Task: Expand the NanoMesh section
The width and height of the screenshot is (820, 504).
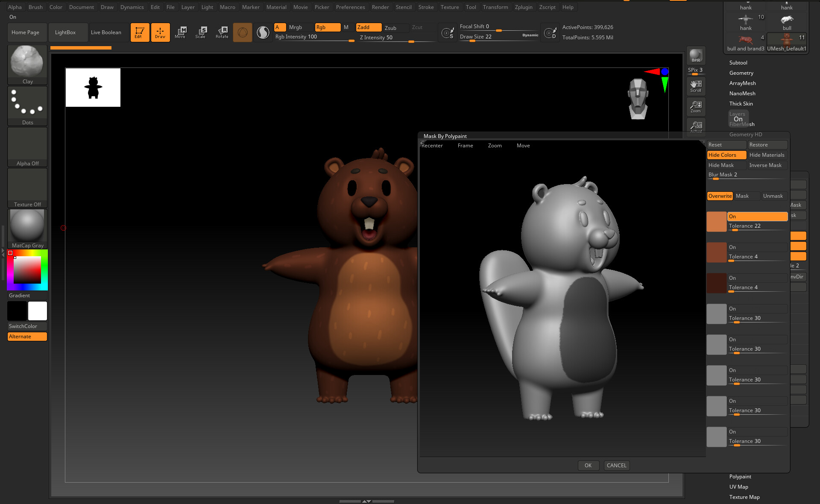Action: tap(742, 94)
